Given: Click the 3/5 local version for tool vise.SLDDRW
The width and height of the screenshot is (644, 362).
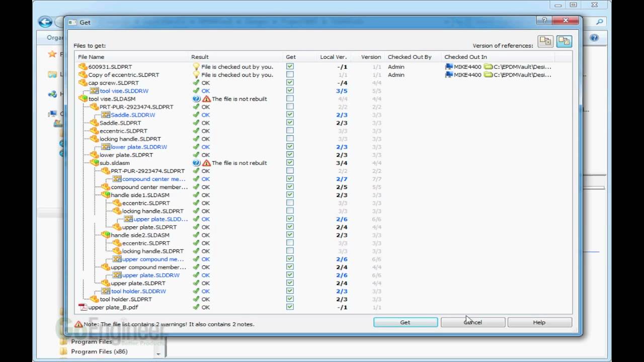Looking at the screenshot, I should [x=342, y=90].
